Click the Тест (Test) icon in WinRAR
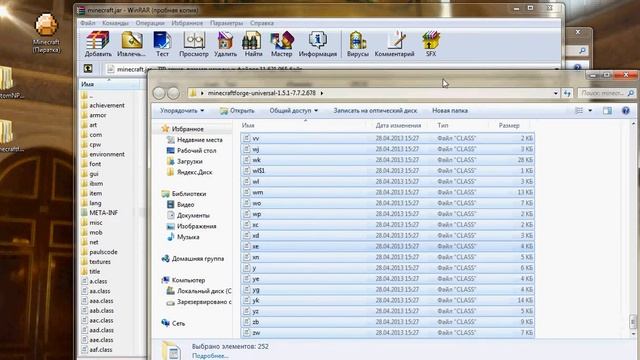Viewport: 640px width, 360px height. [x=162, y=44]
